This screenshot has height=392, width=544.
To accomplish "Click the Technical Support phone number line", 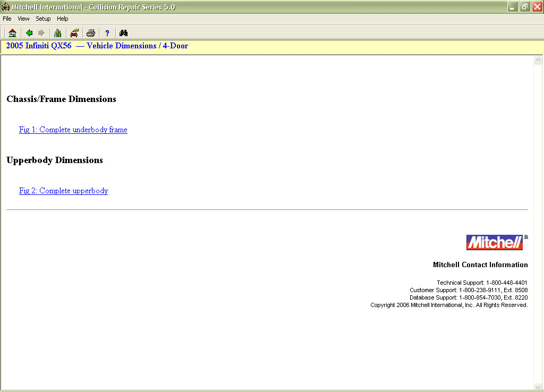I will 482,283.
